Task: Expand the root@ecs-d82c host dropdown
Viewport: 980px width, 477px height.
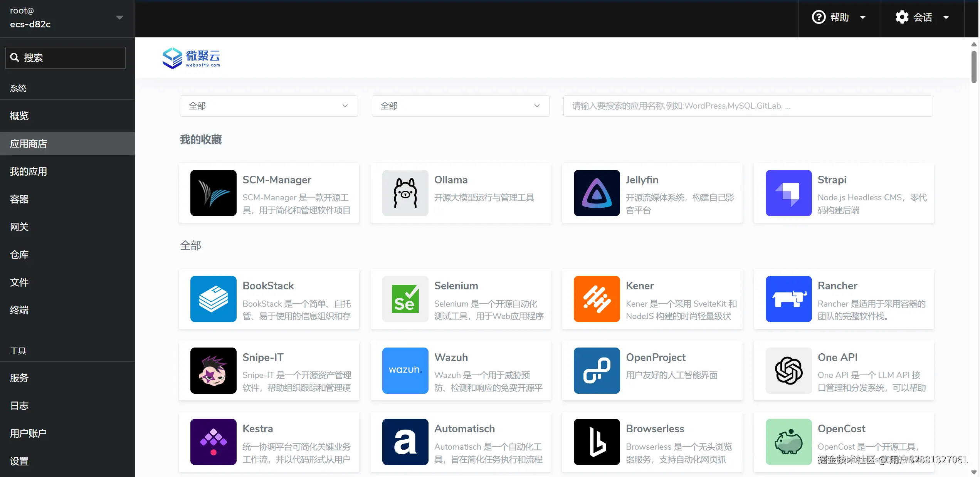Action: click(119, 17)
